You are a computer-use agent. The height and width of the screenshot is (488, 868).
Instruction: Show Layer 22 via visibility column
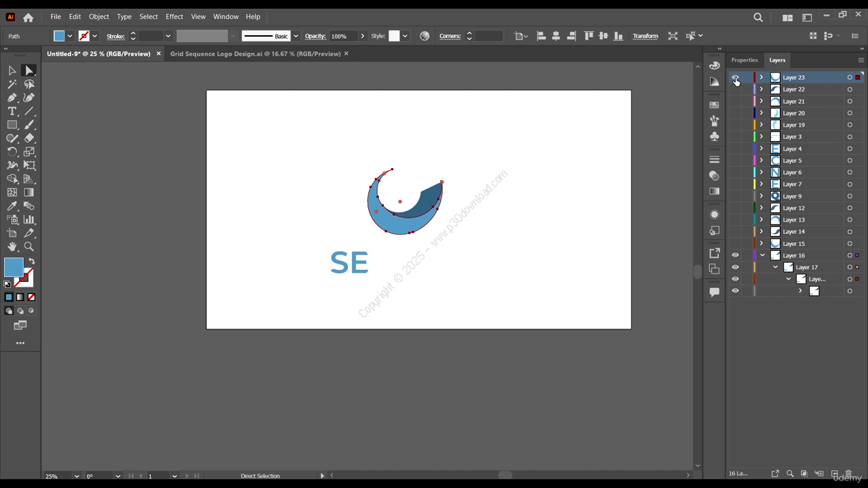[735, 89]
